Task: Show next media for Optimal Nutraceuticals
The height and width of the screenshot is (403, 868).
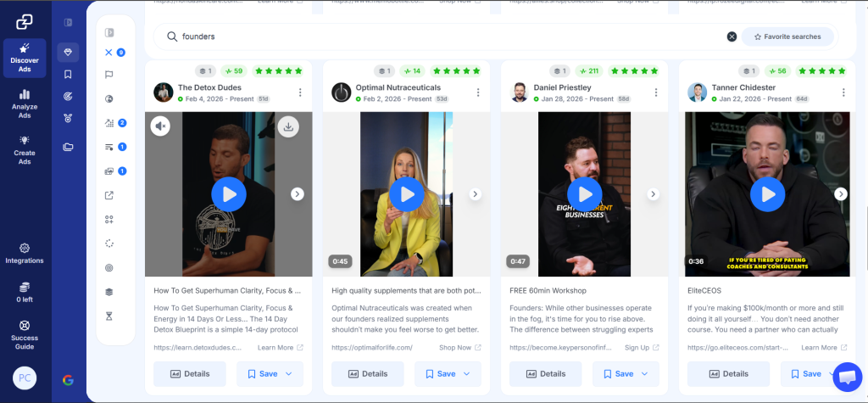Action: click(x=476, y=194)
